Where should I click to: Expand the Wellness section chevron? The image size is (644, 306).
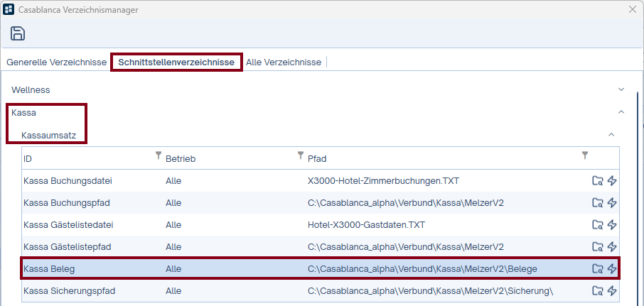pyautogui.click(x=621, y=89)
